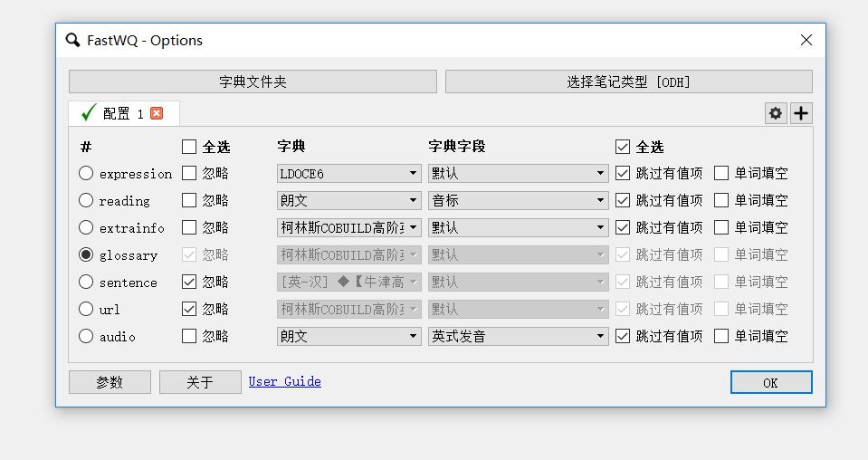Select the reading radio button

point(86,200)
